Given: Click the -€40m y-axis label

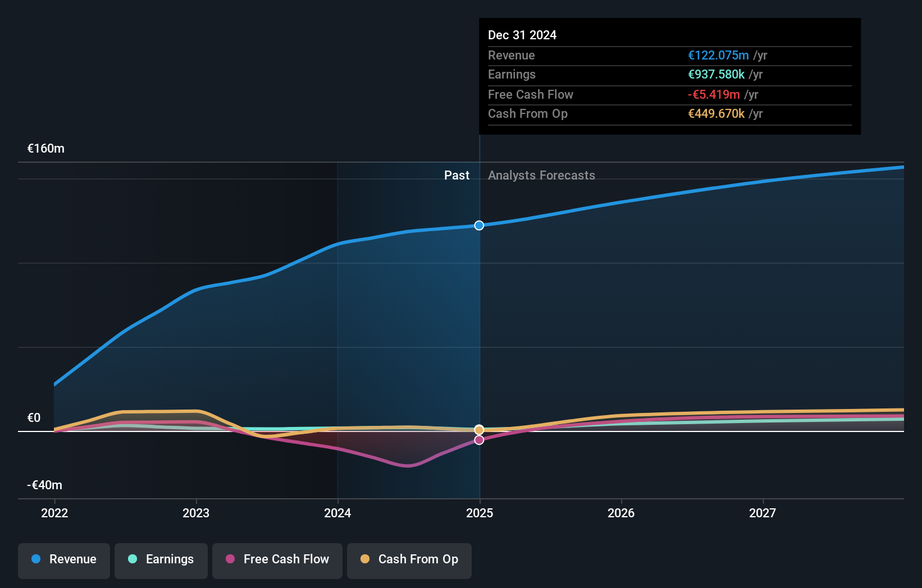Looking at the screenshot, I should pos(45,485).
